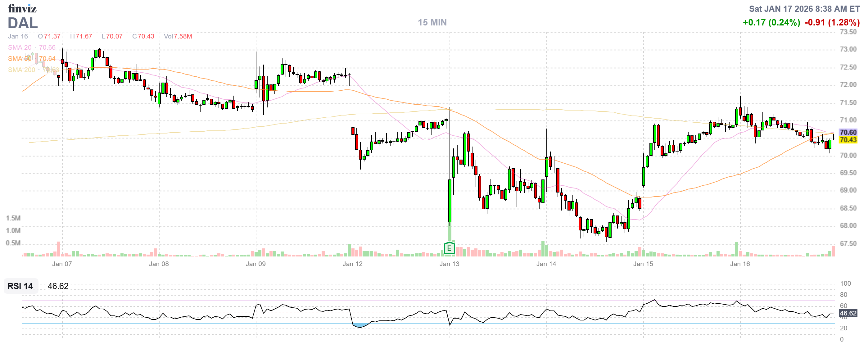This screenshot has height=349, width=868.
Task: Click the Vol 7.58M readout
Action: [178, 36]
